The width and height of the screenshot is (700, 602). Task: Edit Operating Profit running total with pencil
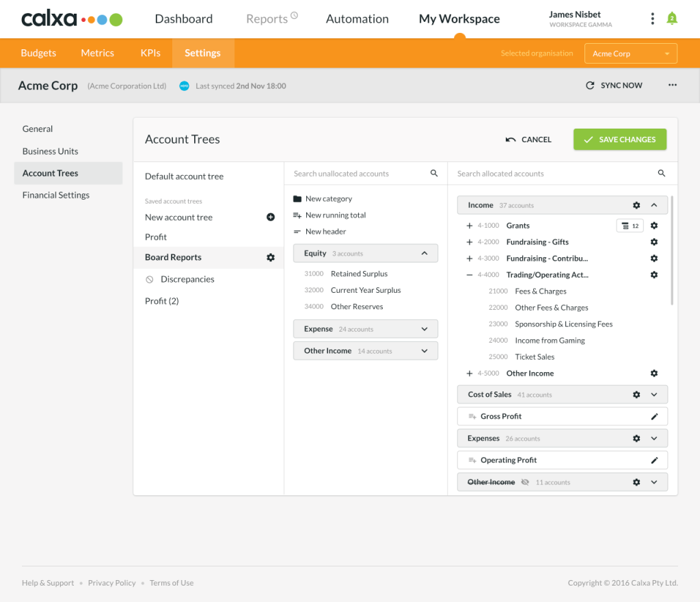click(x=654, y=460)
